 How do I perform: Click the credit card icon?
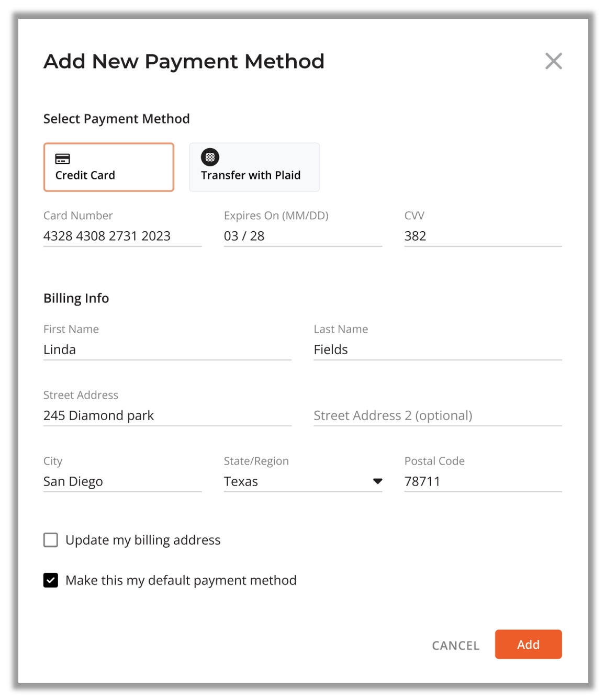click(62, 159)
